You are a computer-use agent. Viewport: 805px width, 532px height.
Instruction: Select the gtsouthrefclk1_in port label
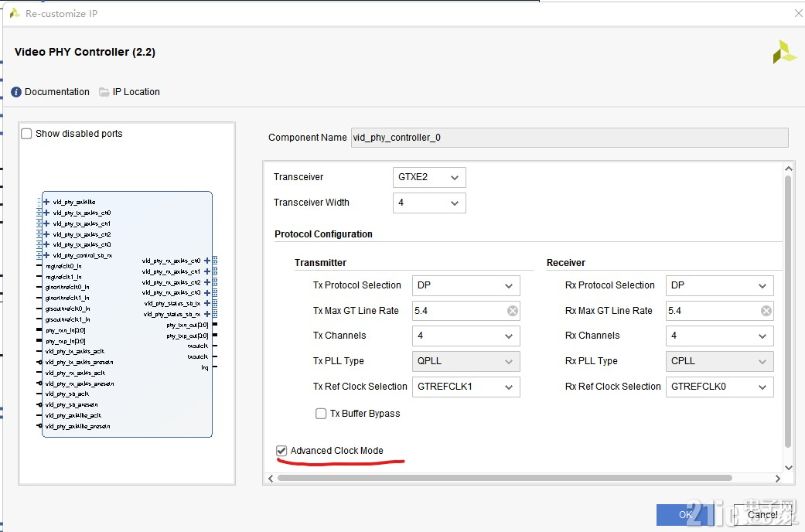click(x=68, y=319)
